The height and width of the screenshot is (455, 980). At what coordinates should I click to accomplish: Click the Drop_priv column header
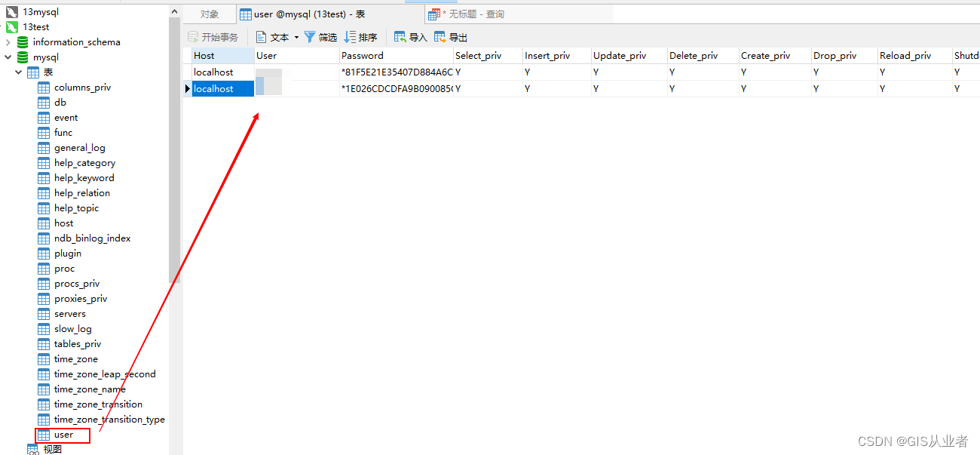pyautogui.click(x=844, y=55)
